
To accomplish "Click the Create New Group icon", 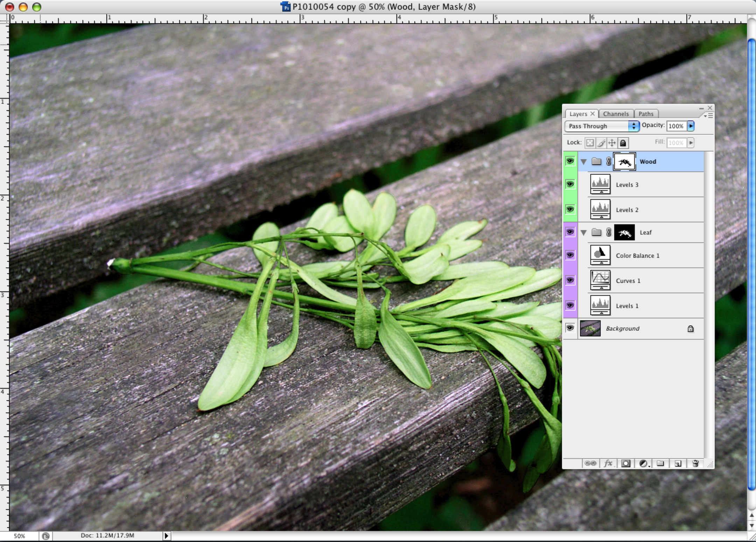I will (660, 463).
